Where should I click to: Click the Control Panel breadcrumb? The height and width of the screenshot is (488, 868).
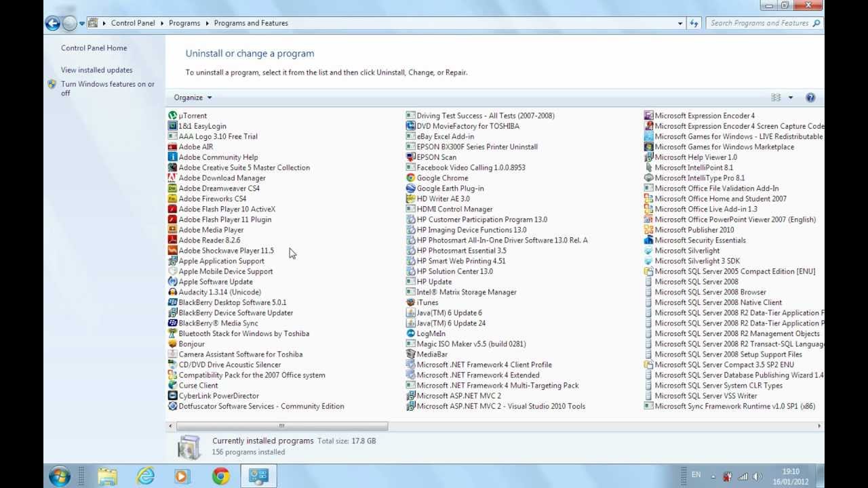[133, 23]
